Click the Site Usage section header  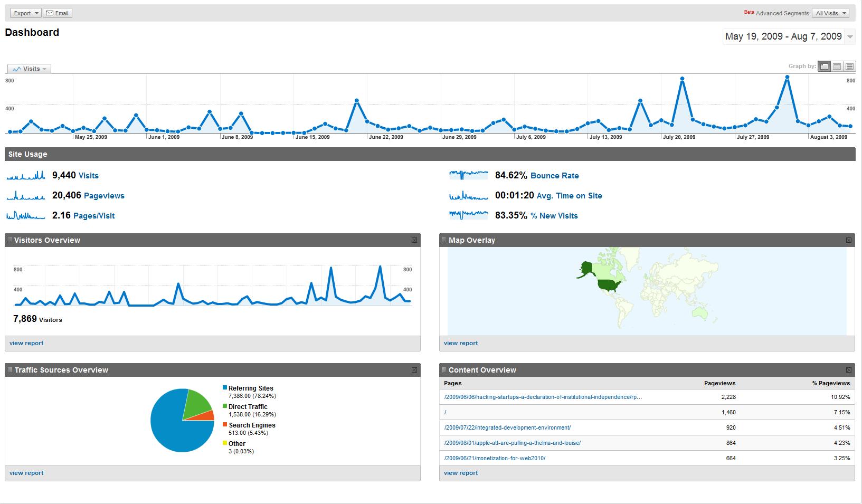430,154
